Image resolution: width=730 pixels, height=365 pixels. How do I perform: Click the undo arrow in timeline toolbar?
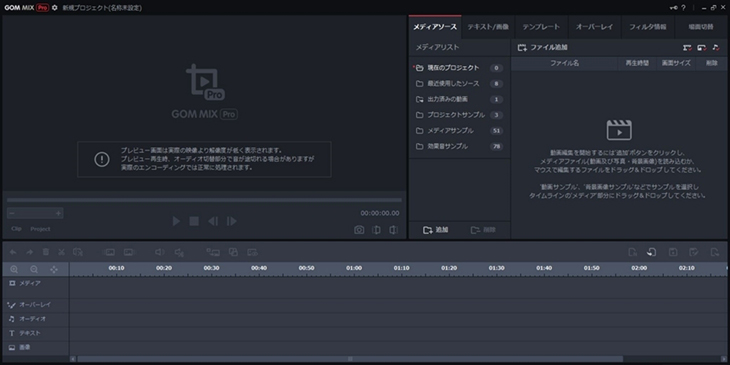tap(13, 252)
